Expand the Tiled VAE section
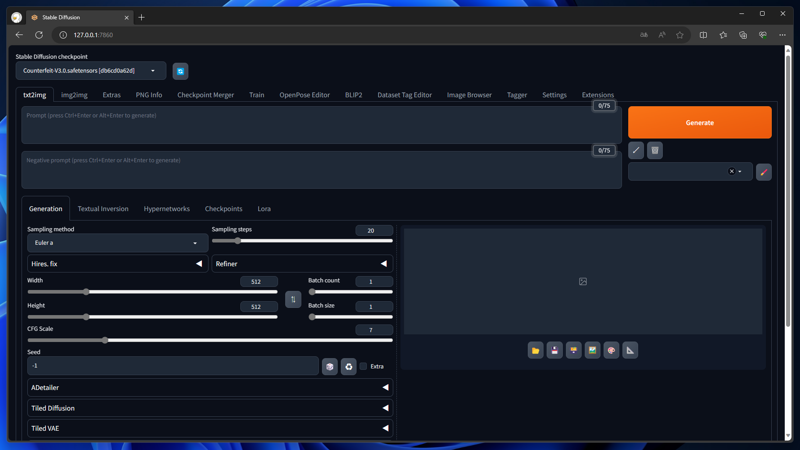This screenshot has height=450, width=800. click(210, 429)
